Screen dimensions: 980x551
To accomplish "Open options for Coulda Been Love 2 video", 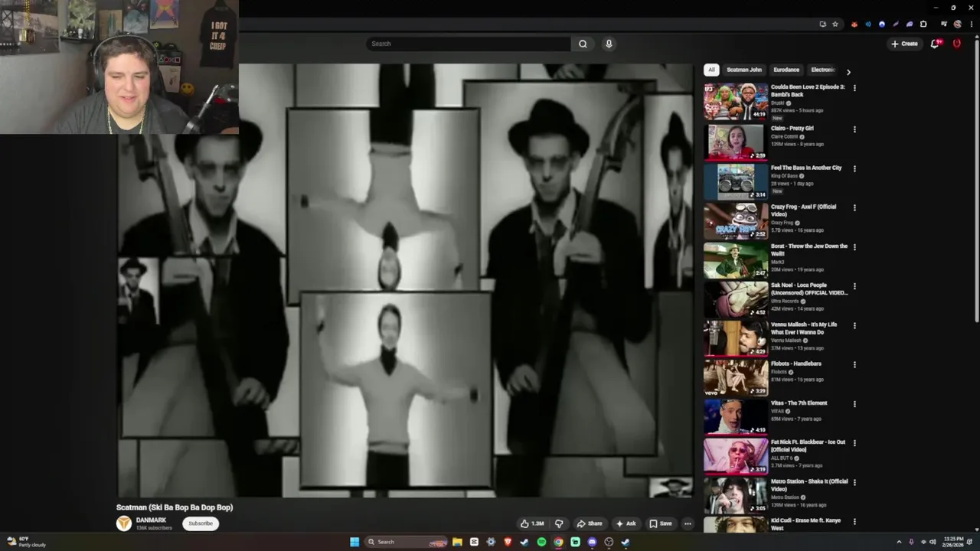I will coord(854,88).
